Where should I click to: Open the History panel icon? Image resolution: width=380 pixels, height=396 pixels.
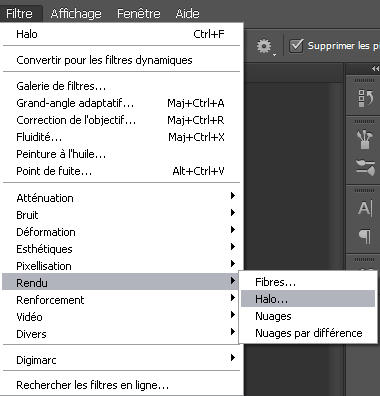pyautogui.click(x=365, y=98)
